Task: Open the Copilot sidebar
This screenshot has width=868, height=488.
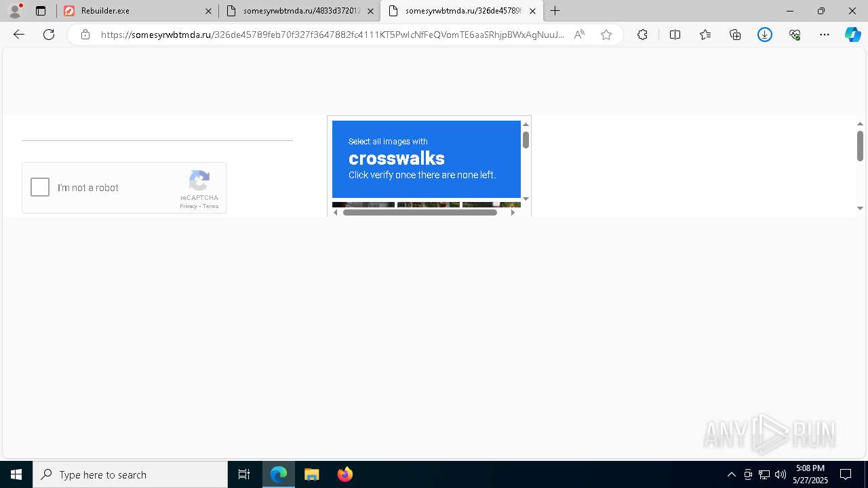Action: 852,35
